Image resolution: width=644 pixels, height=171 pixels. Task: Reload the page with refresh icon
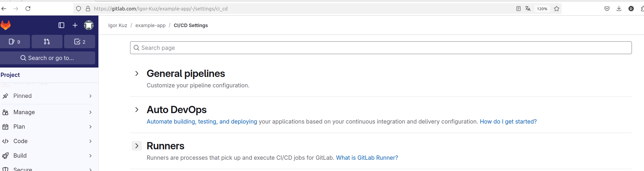click(x=28, y=9)
